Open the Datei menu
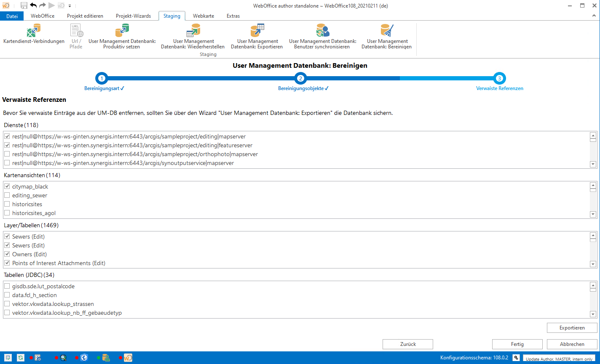Viewport: 600px width, 364px height. click(x=12, y=16)
